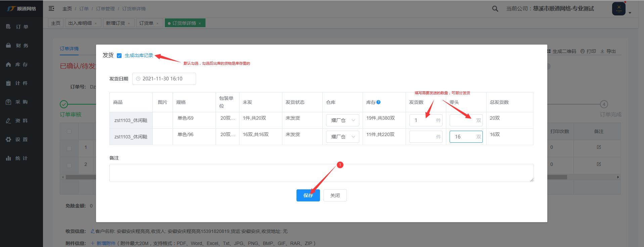The image size is (644, 247).
Task: Click the 关闭 button
Action: (335, 195)
